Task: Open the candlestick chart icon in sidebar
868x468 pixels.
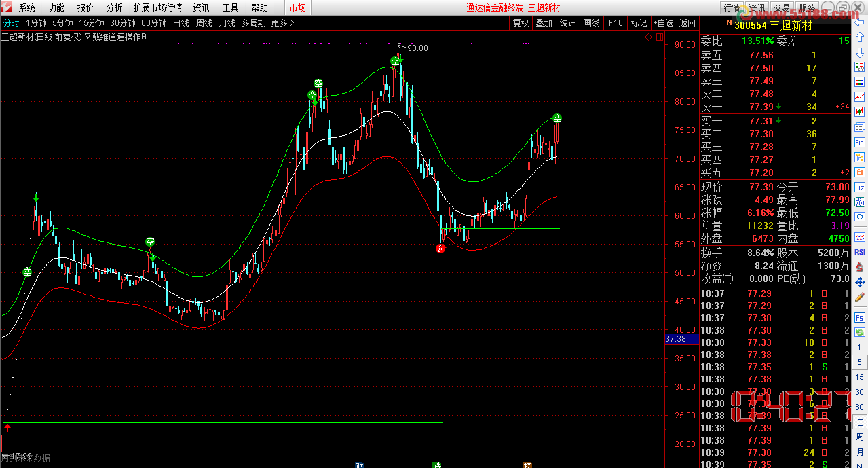Action: [x=860, y=111]
